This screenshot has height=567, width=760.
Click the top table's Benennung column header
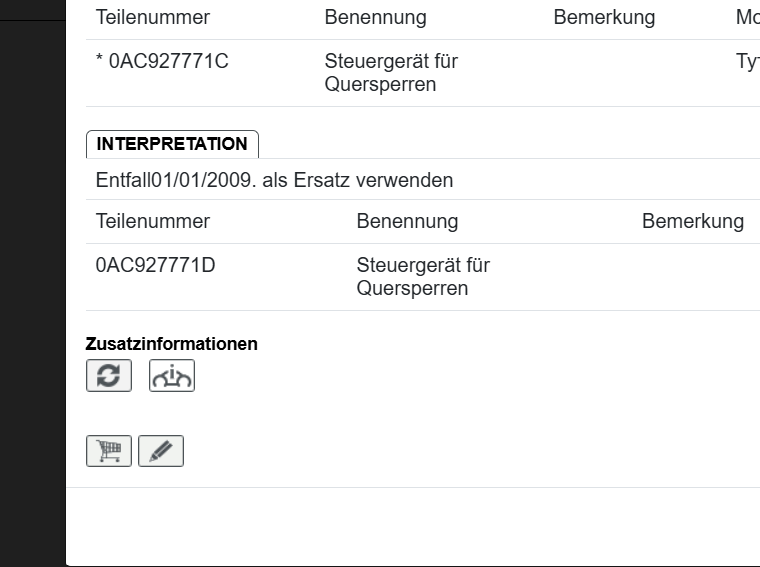coord(375,18)
